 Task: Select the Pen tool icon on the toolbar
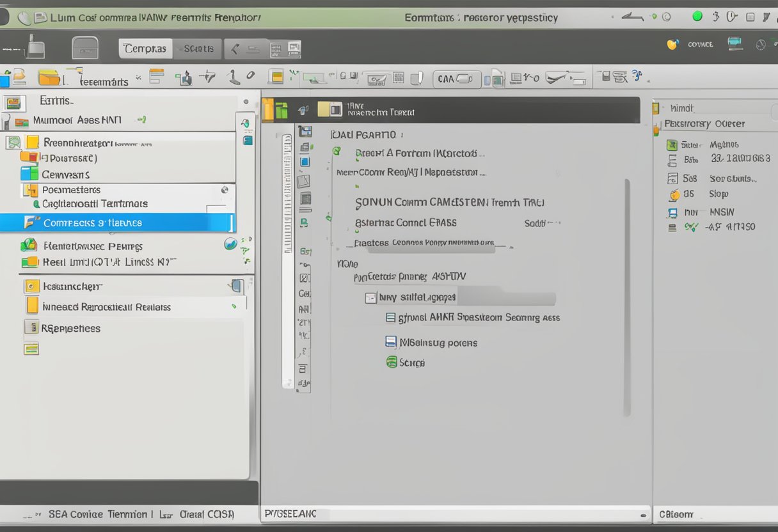[250, 76]
